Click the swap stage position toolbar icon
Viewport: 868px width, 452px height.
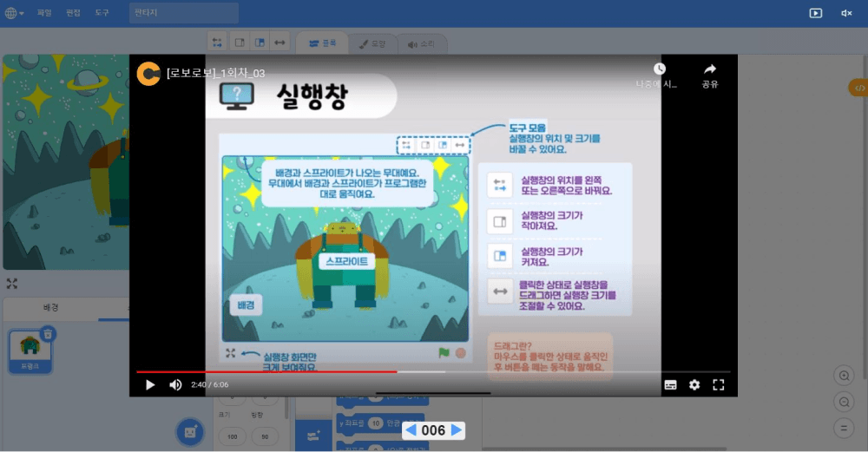pos(217,43)
